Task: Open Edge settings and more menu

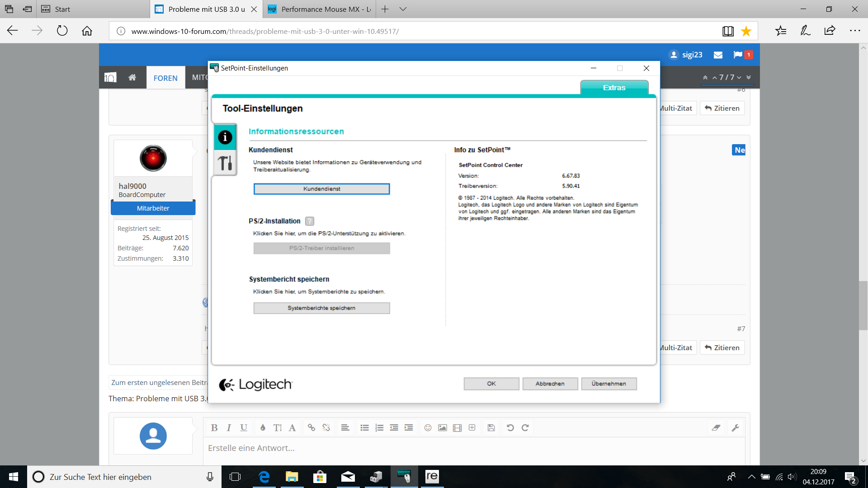Action: [x=854, y=31]
